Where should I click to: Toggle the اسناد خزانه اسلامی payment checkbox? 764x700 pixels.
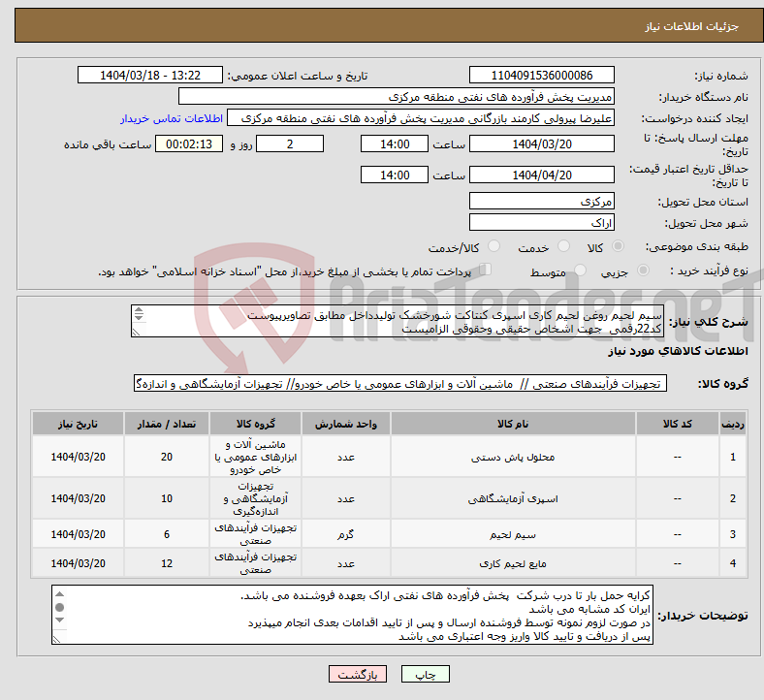click(486, 270)
